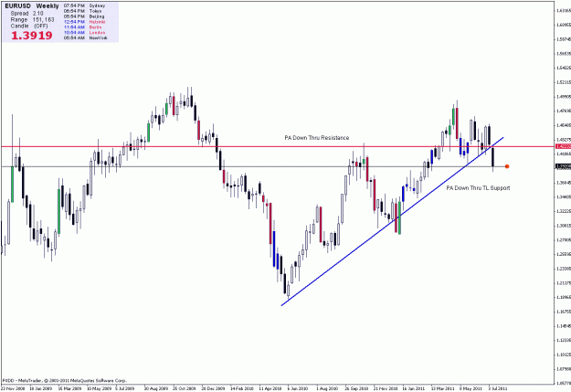Screen dimensions: 571x392
Task: Click the MetaQuotes Software Corp copyright text
Action: (64, 381)
